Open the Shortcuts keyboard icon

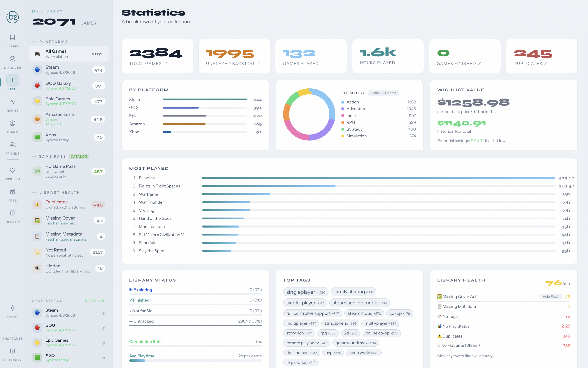click(x=12, y=330)
